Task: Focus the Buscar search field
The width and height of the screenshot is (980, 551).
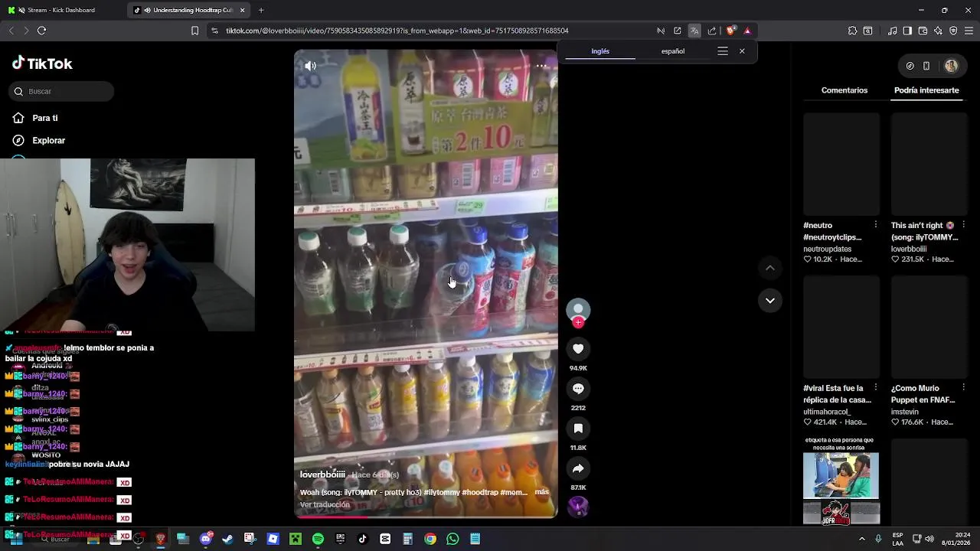Action: pos(62,91)
